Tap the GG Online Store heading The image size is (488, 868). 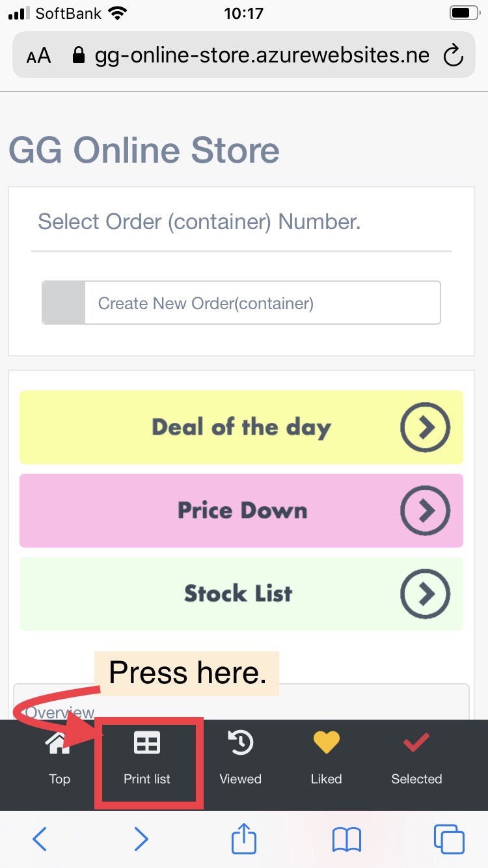143,150
